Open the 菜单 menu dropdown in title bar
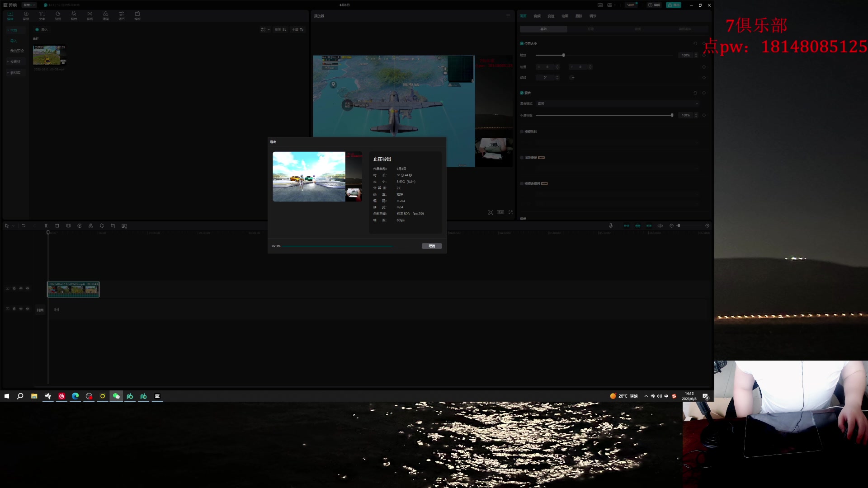This screenshot has height=488, width=868. coord(29,5)
